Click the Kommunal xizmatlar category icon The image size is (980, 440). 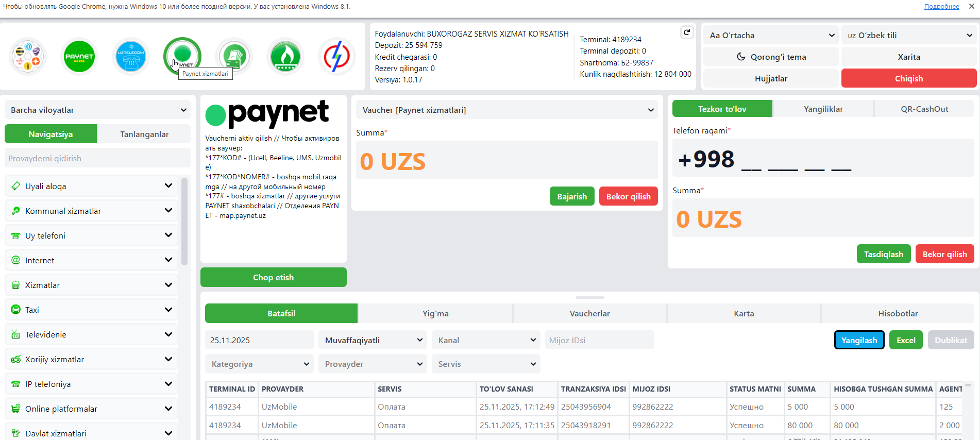click(16, 211)
